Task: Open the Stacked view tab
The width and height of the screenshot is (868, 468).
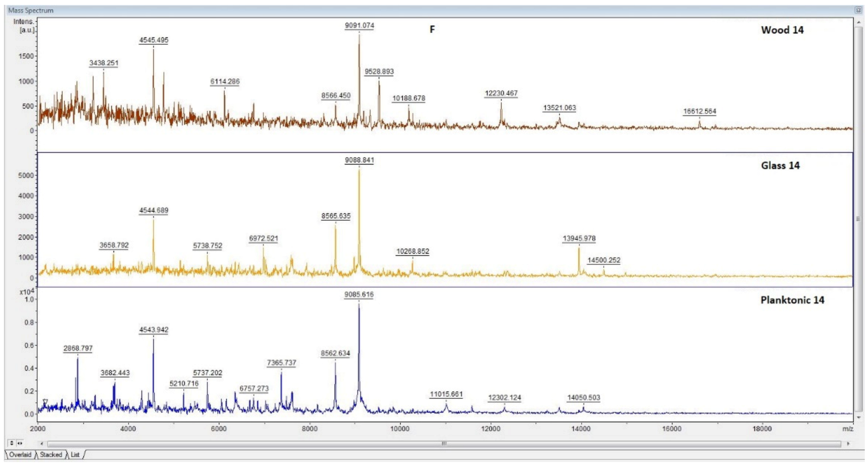Action: 51,455
